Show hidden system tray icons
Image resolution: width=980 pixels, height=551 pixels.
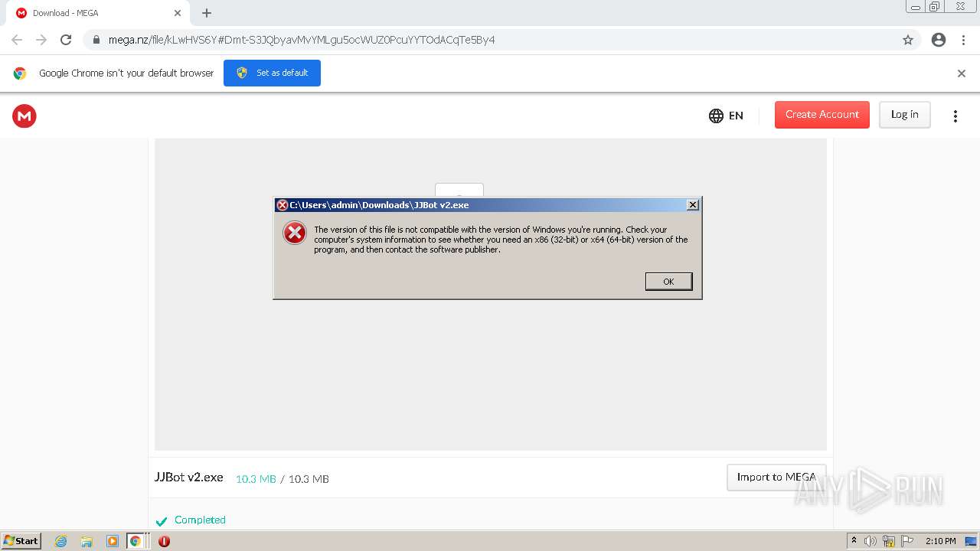click(854, 541)
